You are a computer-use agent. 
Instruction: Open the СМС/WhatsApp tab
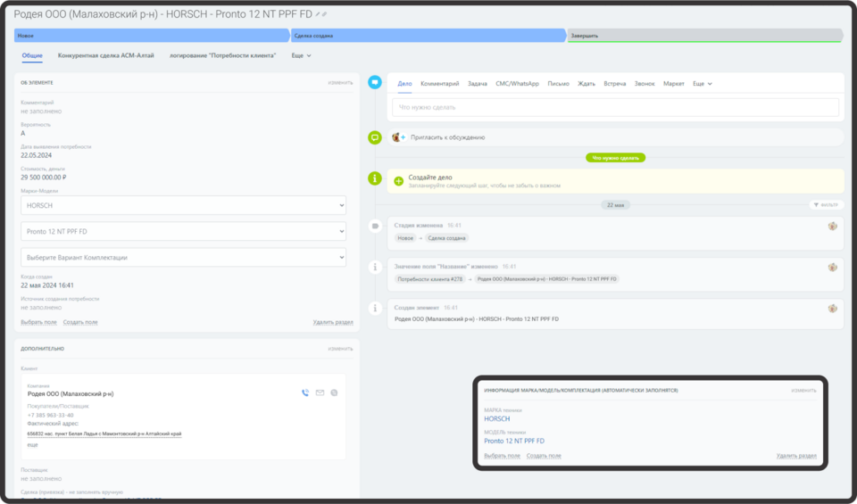[x=517, y=84]
